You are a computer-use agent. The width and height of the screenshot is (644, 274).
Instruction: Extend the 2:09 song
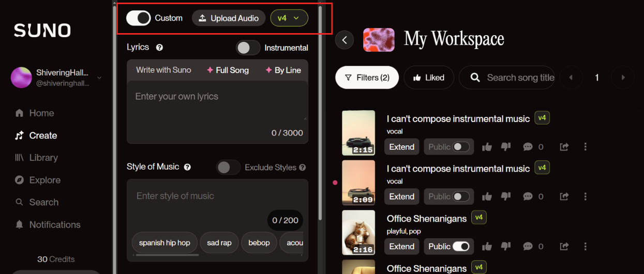pyautogui.click(x=401, y=196)
